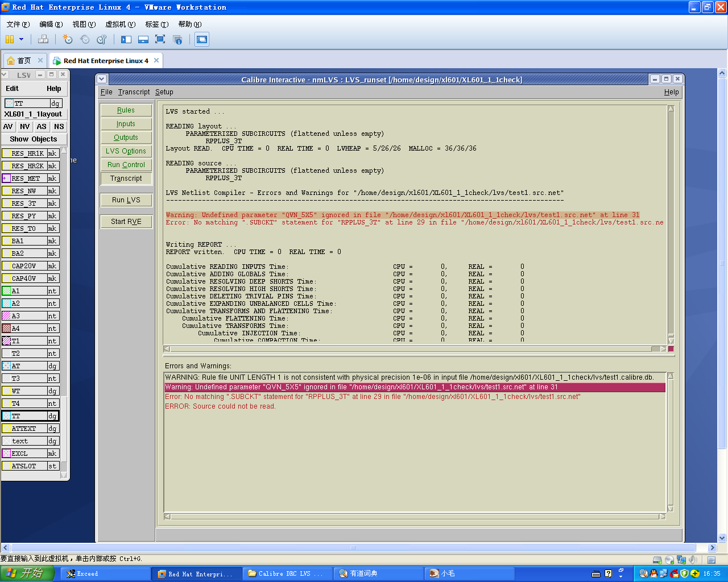Click the send Ctrl+Alt+Del toolbar icon

(x=43, y=39)
